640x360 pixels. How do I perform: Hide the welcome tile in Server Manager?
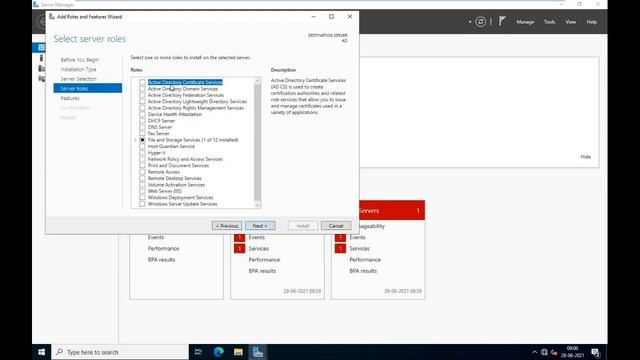coord(585,157)
